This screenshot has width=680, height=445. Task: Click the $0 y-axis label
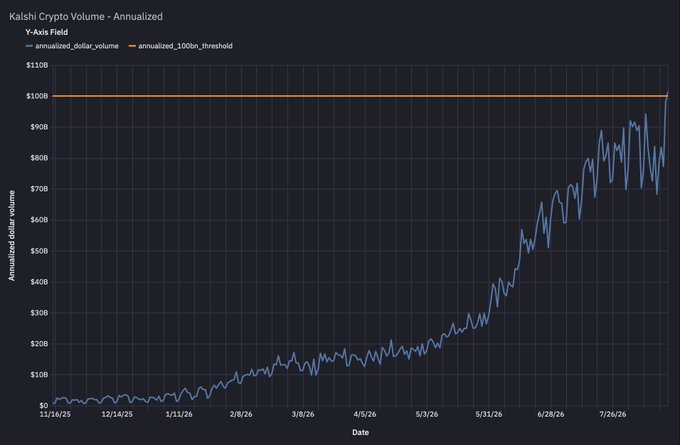44,406
